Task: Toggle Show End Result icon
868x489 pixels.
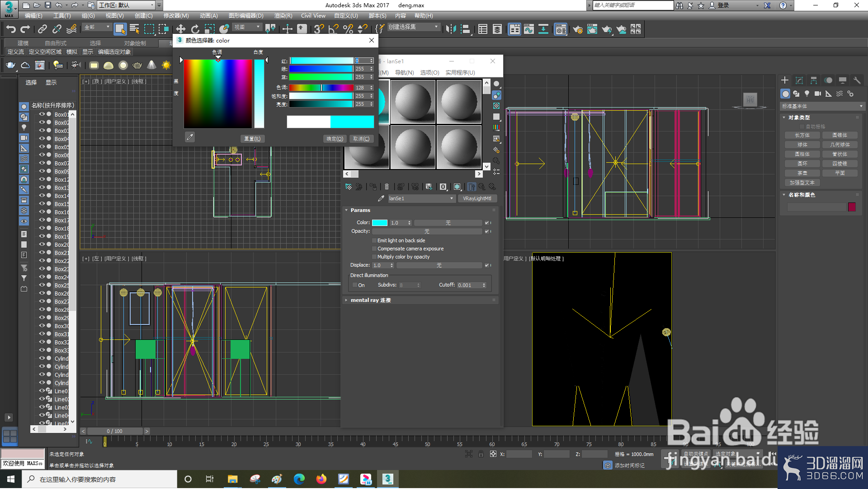Action: click(x=472, y=187)
